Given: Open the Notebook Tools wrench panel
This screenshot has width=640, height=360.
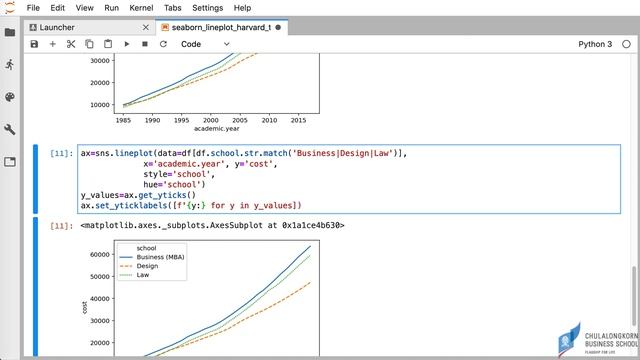Looking at the screenshot, I should [10, 129].
